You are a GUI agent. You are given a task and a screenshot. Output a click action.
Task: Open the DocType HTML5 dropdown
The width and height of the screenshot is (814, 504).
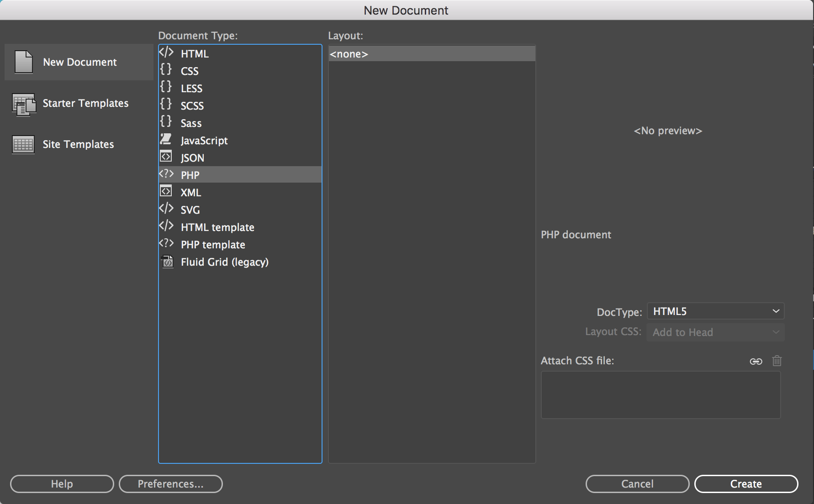tap(715, 311)
